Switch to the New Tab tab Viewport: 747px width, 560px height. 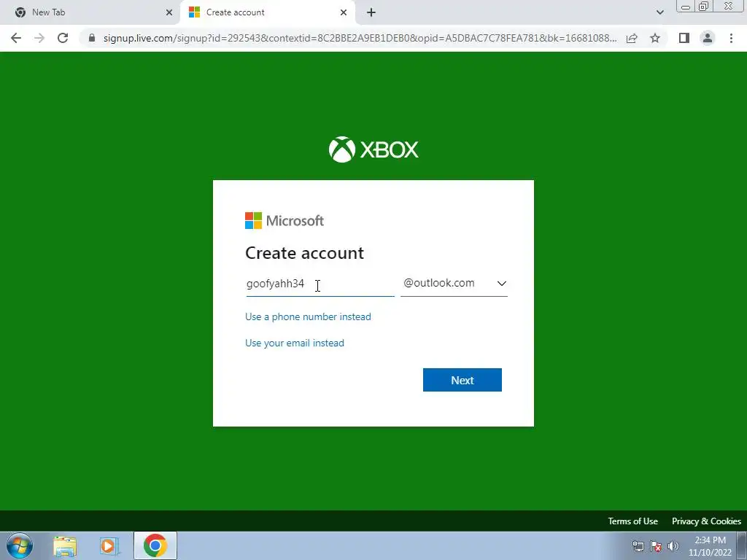click(90, 12)
